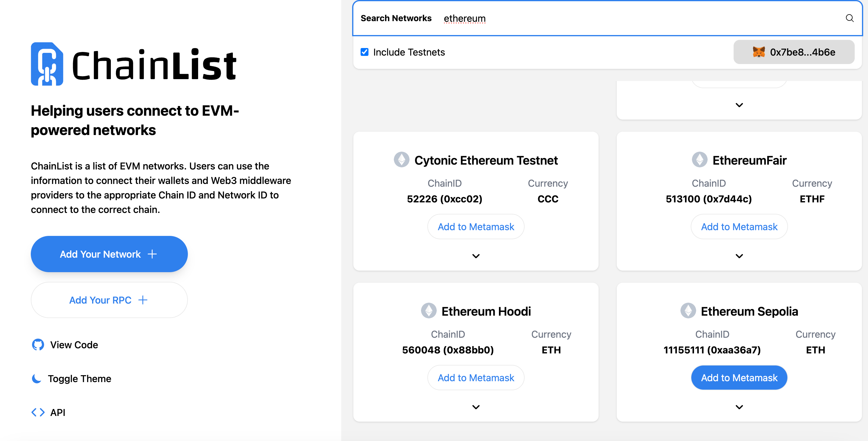The image size is (868, 441).
Task: Click the ChainList chain logo icon
Action: tap(47, 64)
